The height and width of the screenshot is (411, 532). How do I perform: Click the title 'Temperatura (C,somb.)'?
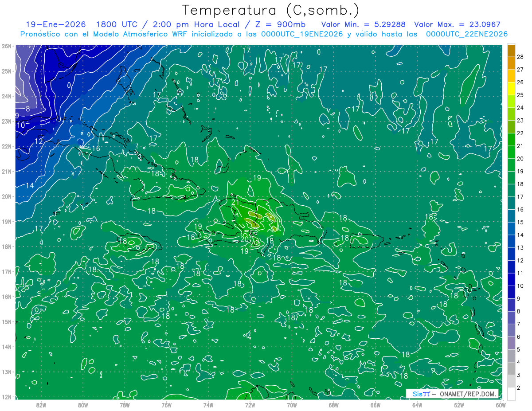point(271,10)
